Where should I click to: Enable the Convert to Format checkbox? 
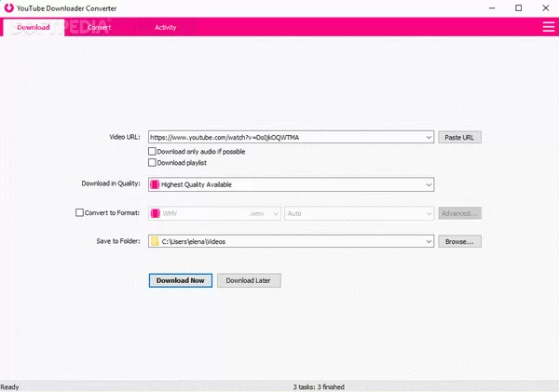(79, 213)
